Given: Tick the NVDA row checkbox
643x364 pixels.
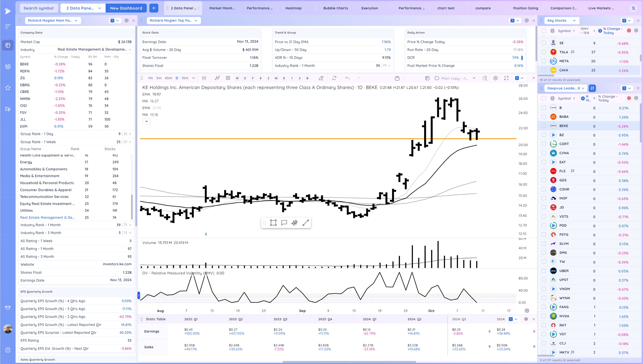Looking at the screenshot, I should click(544, 316).
